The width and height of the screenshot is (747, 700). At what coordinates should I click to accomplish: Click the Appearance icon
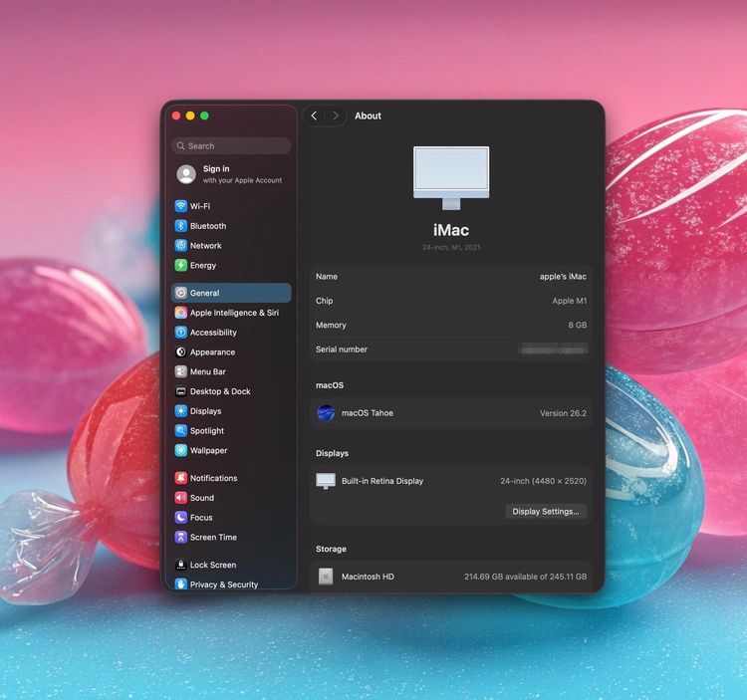pos(180,351)
